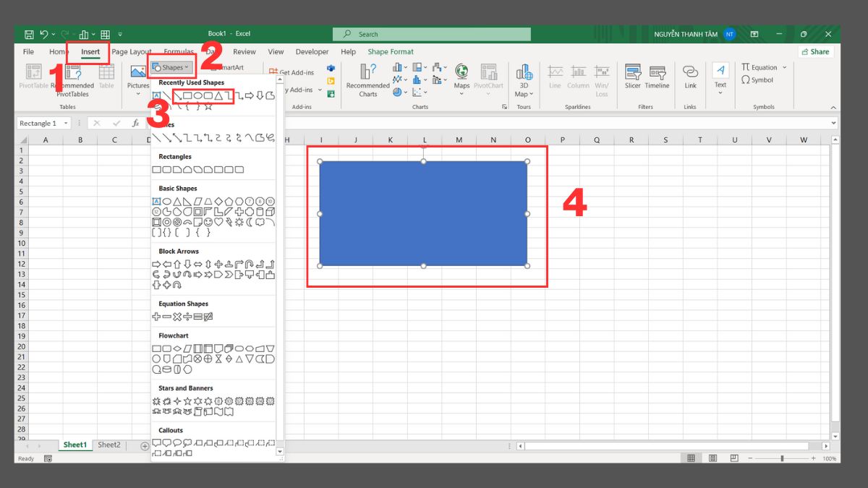Screen dimensions: 868x488
Task: Choose a smiley face from Basic Shapes
Action: point(208,222)
